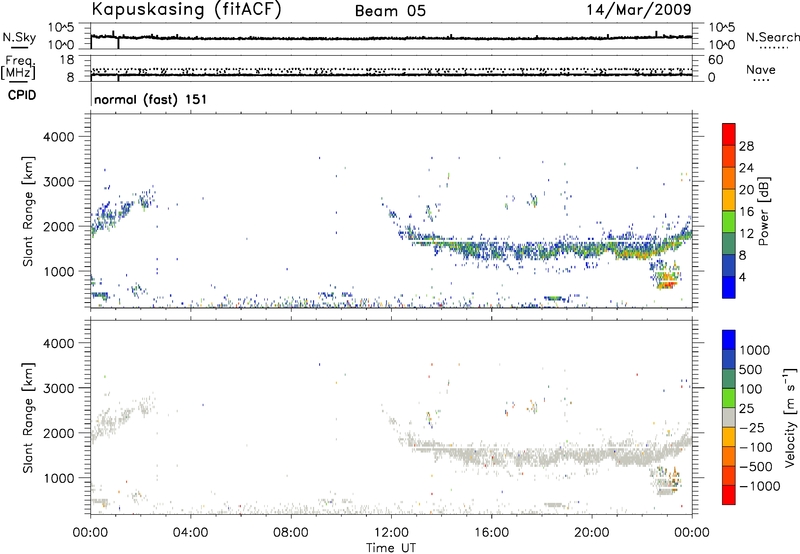Click the 'Nave' legend label
Screen dimensions: 800x554
[761, 70]
